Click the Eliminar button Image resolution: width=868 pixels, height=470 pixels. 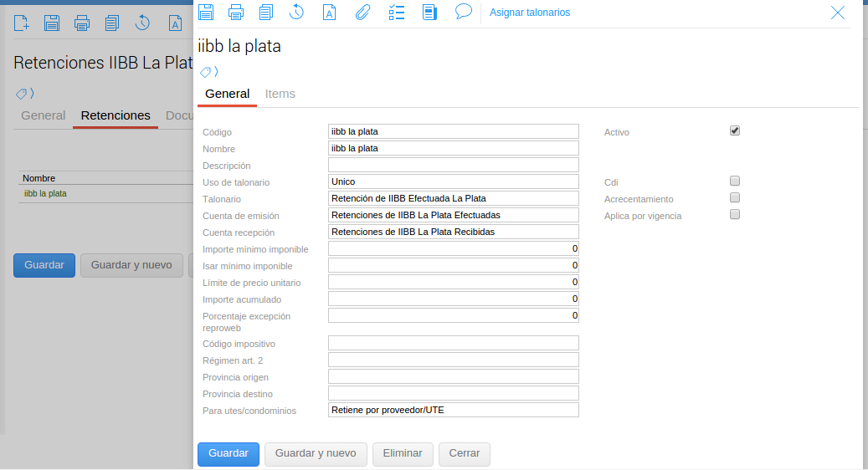click(x=403, y=454)
